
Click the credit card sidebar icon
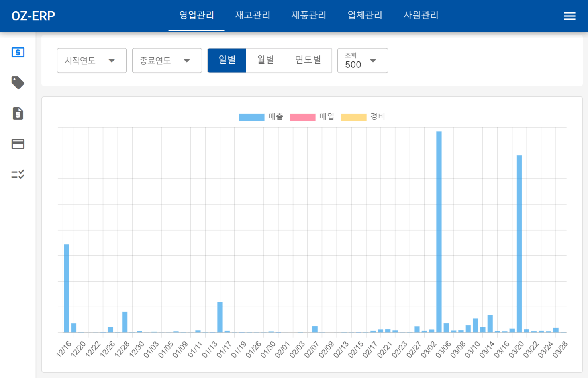tap(18, 144)
